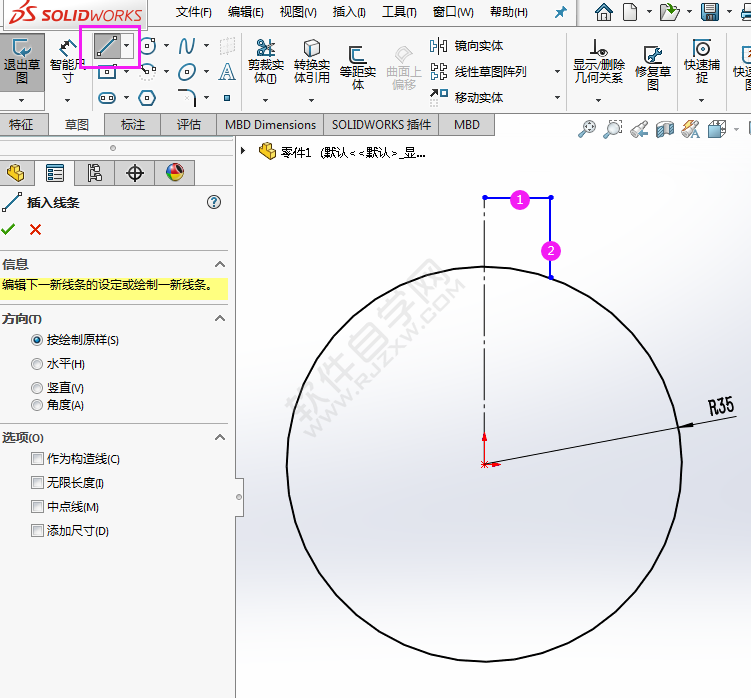Image resolution: width=751 pixels, height=698 pixels.
Task: Pin the menu bar with pushpin
Action: 560,12
